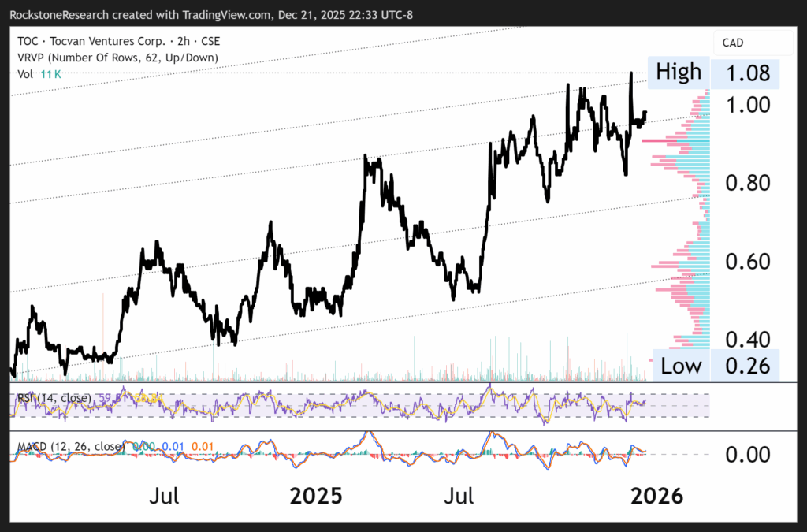Viewport: 807px width, 532px height.
Task: Select the VRVP indicator legend label
Action: click(x=117, y=58)
